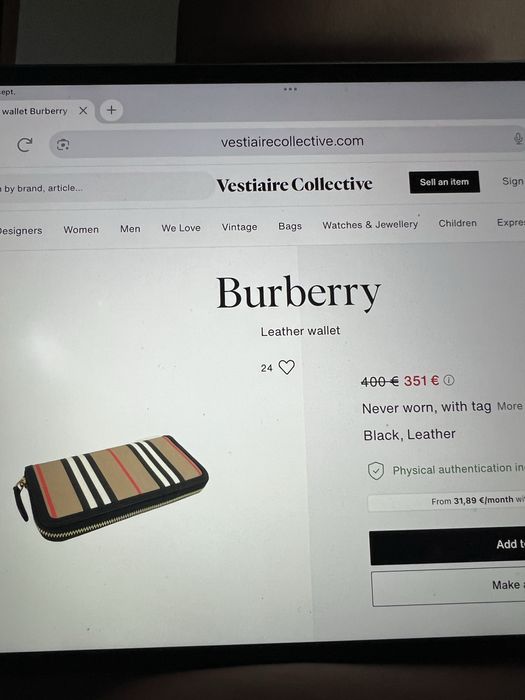Open the camera lens search icon

click(63, 144)
